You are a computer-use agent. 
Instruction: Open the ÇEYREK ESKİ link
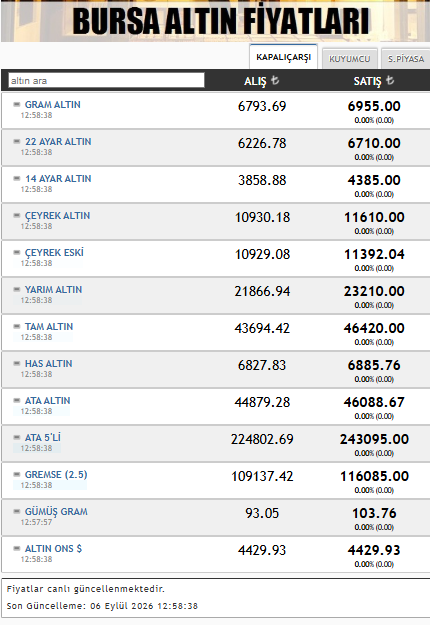click(54, 253)
